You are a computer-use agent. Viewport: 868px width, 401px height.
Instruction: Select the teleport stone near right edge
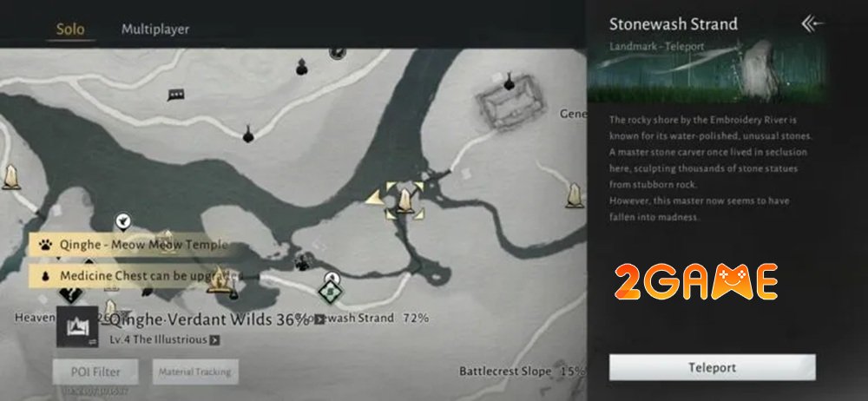point(575,195)
